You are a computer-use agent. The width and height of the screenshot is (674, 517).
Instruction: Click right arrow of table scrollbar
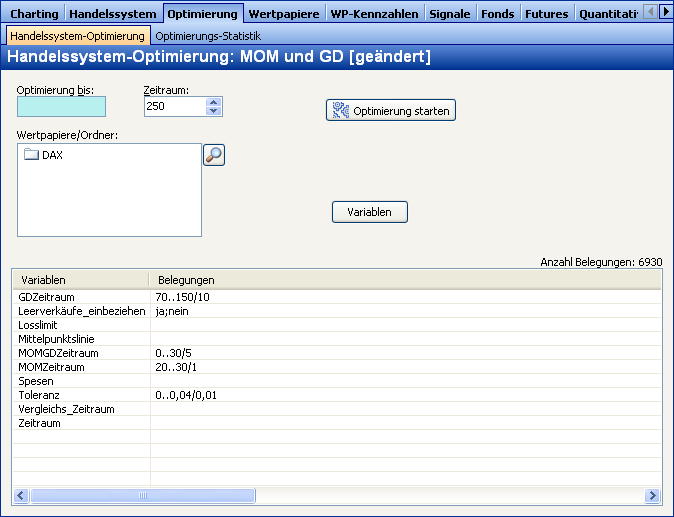click(x=653, y=495)
